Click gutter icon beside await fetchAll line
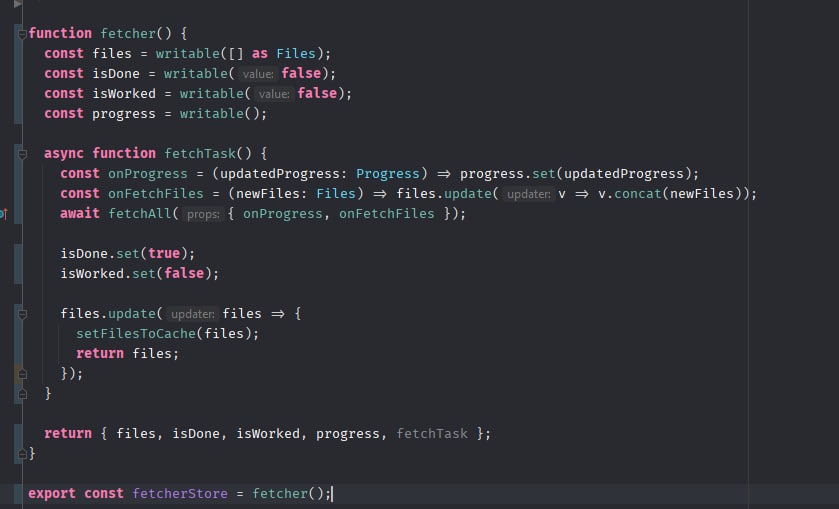The image size is (839, 509). pos(4,215)
